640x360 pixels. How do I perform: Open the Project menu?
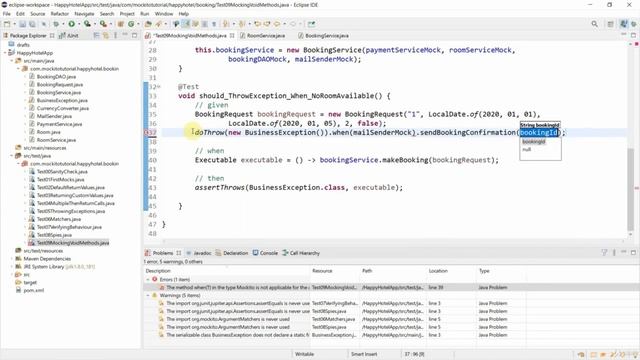[127, 13]
